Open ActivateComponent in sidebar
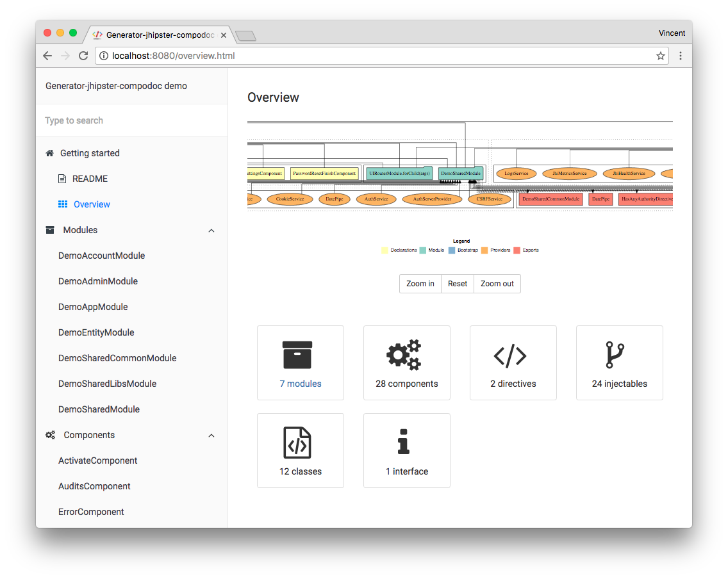 click(97, 461)
